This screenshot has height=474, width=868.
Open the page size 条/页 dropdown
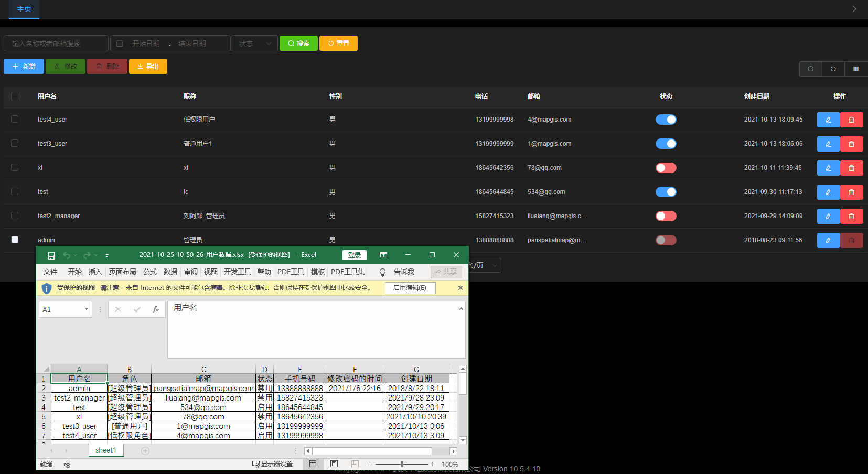484,265
